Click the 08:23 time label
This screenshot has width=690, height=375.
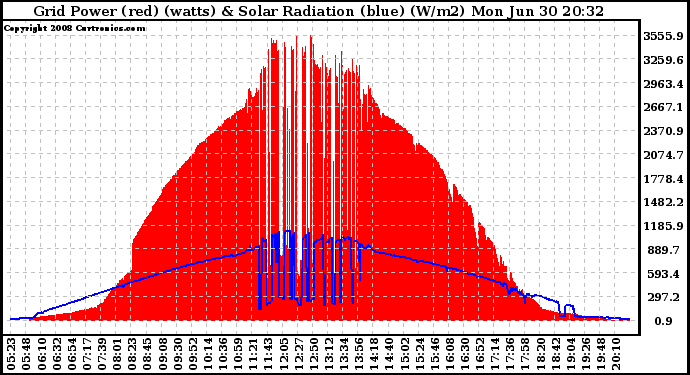pyautogui.click(x=132, y=354)
